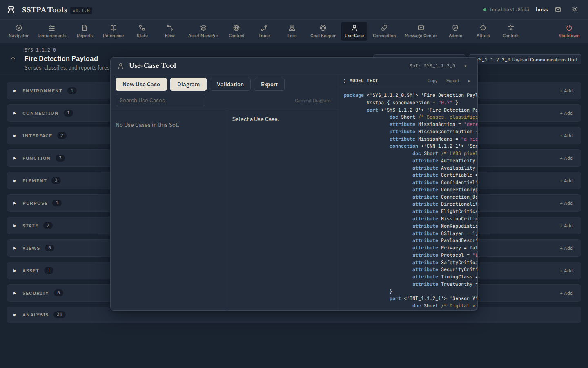Expand the STATE section
Screen dimensions: 588x368
tap(15, 226)
